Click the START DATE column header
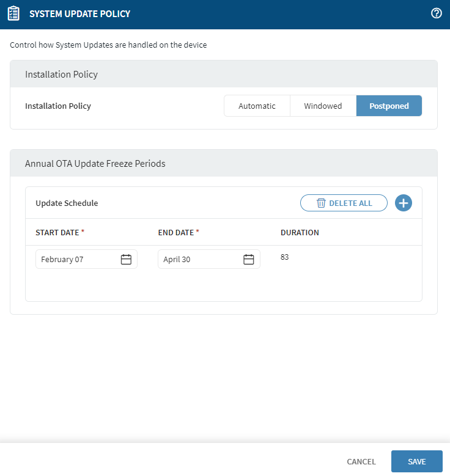The image size is (450, 476). [57, 233]
